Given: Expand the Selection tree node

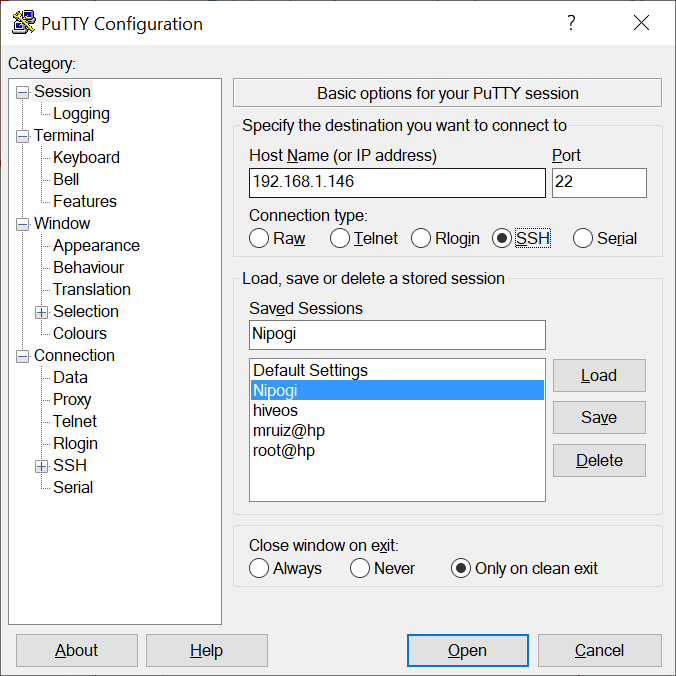Looking at the screenshot, I should click(x=41, y=312).
